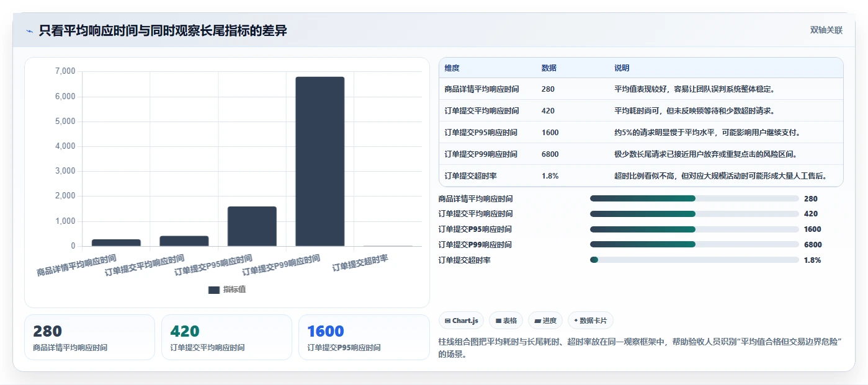Click the 说明 column header
Image resolution: width=868 pixels, height=385 pixels.
(x=622, y=68)
